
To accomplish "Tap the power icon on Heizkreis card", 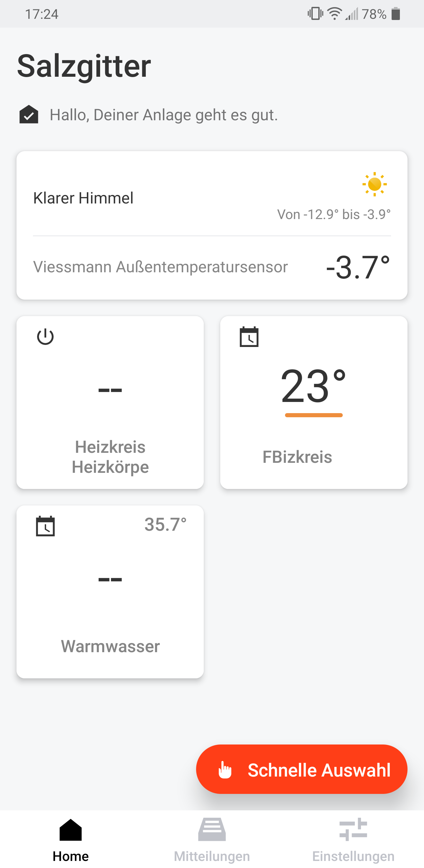I will click(45, 337).
